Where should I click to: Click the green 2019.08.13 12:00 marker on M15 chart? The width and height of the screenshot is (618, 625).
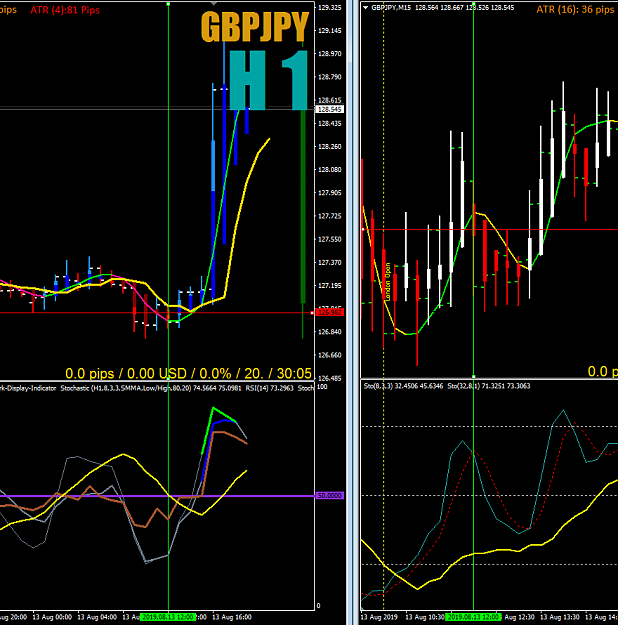click(x=473, y=617)
